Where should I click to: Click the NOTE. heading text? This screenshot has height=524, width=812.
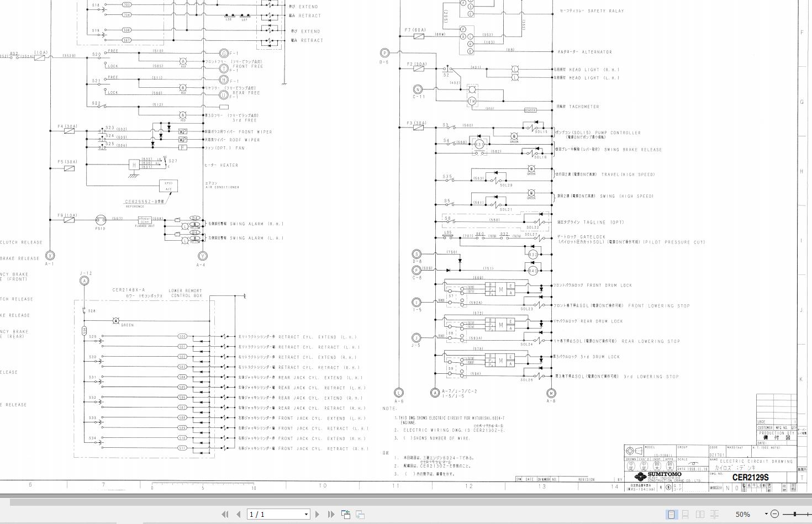point(389,409)
